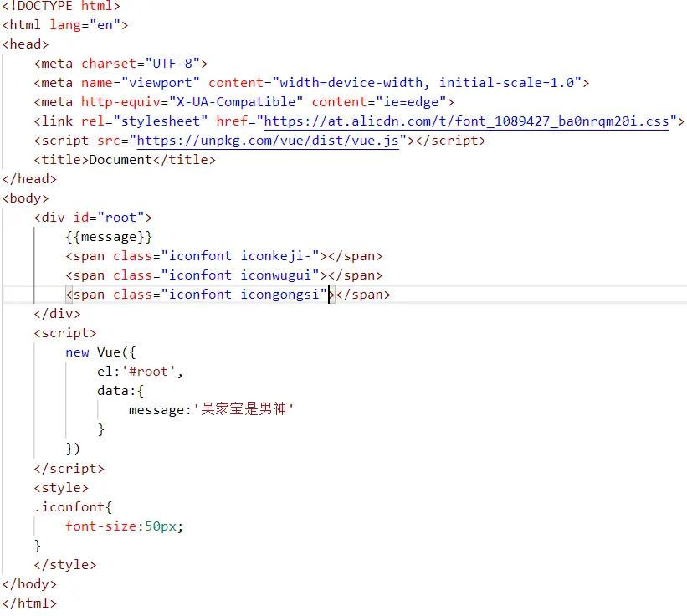Click the iconwugui span line
This screenshot has height=616, width=687.
(x=224, y=275)
